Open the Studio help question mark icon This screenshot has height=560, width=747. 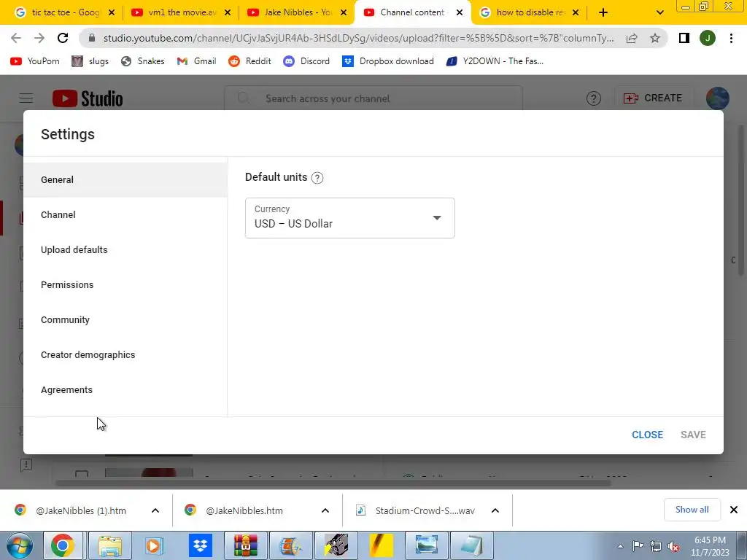(594, 98)
